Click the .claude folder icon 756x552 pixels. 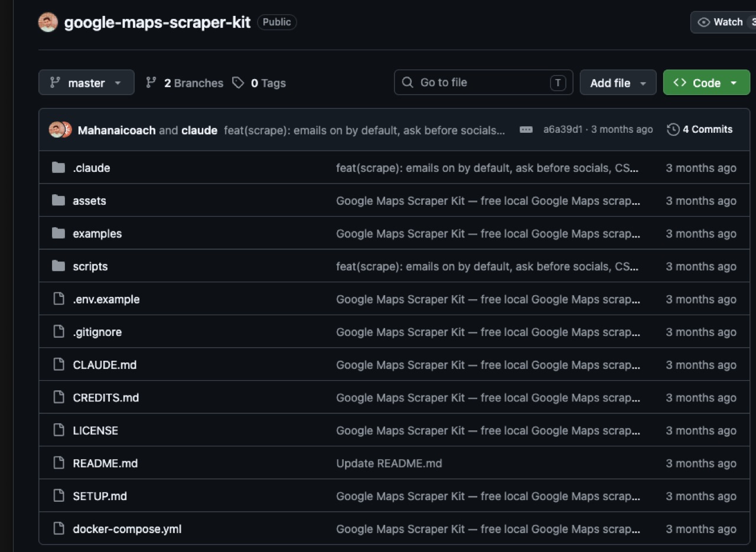[x=58, y=168]
